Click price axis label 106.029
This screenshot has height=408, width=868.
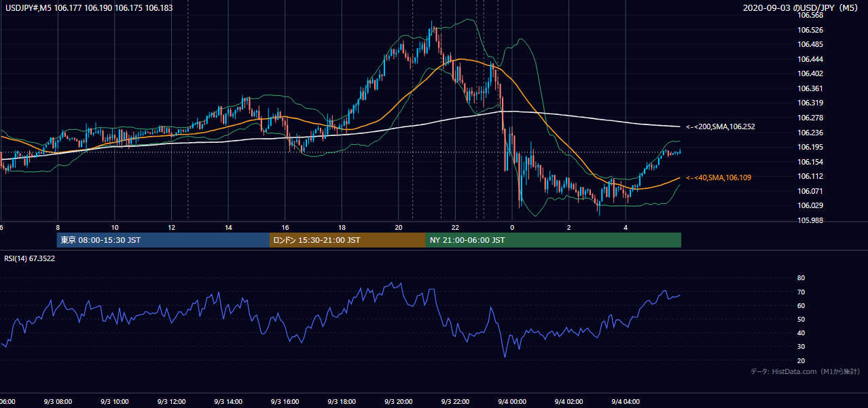[x=810, y=205]
